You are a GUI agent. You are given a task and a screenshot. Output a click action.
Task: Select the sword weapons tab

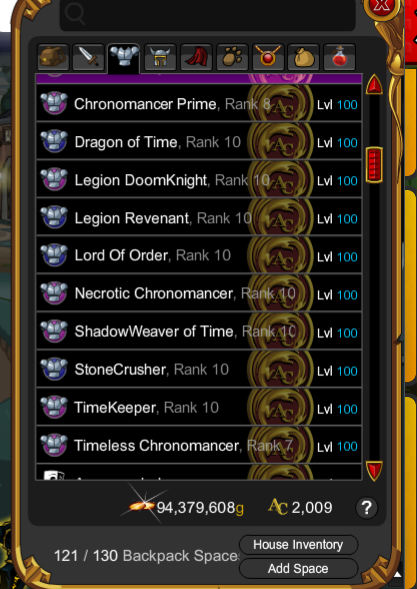click(88, 57)
